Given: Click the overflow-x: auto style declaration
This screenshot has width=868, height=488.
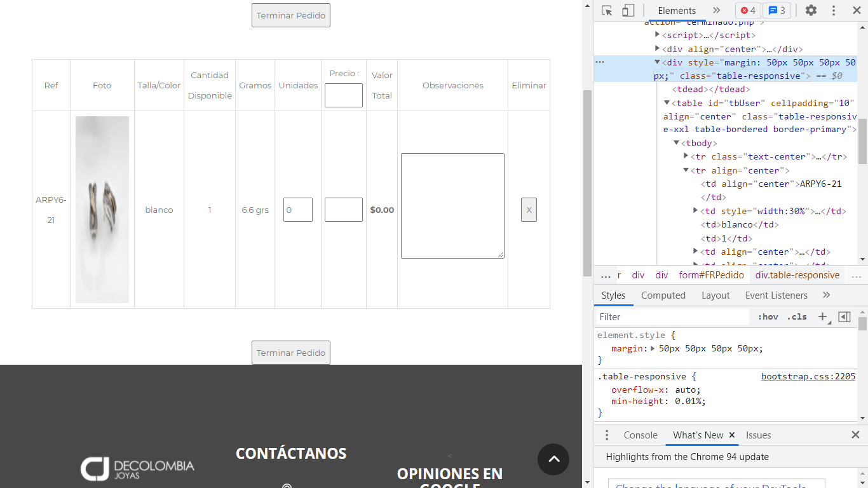Looking at the screenshot, I should 656,390.
